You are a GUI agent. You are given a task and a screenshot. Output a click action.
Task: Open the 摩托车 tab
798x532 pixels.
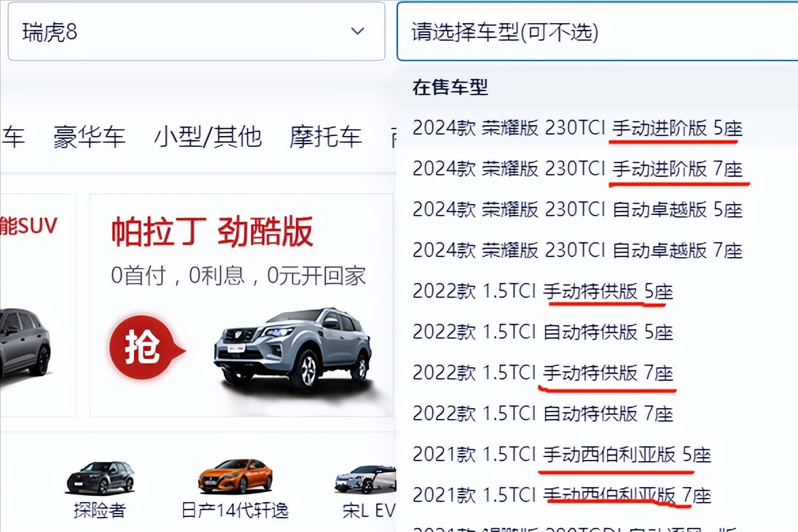click(326, 137)
